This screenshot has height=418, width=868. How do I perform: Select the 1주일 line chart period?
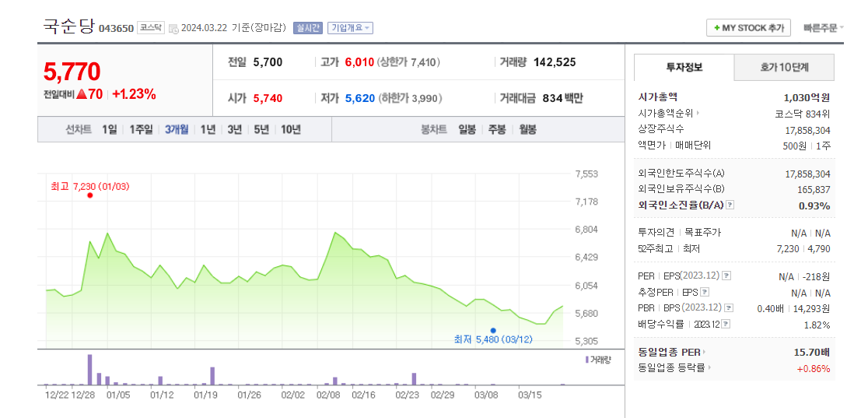pos(141,130)
